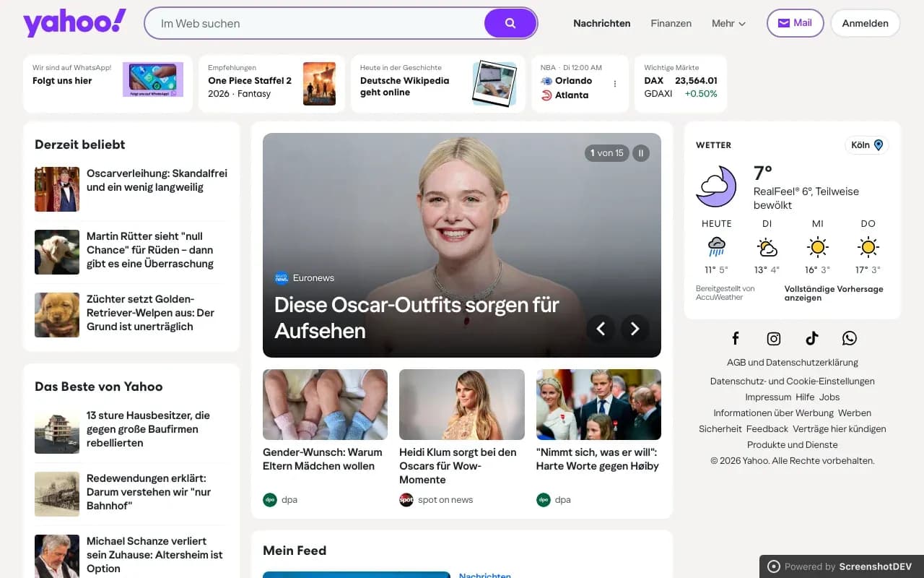Click the Atlanta team logo
This screenshot has height=578, width=924.
tap(546, 95)
